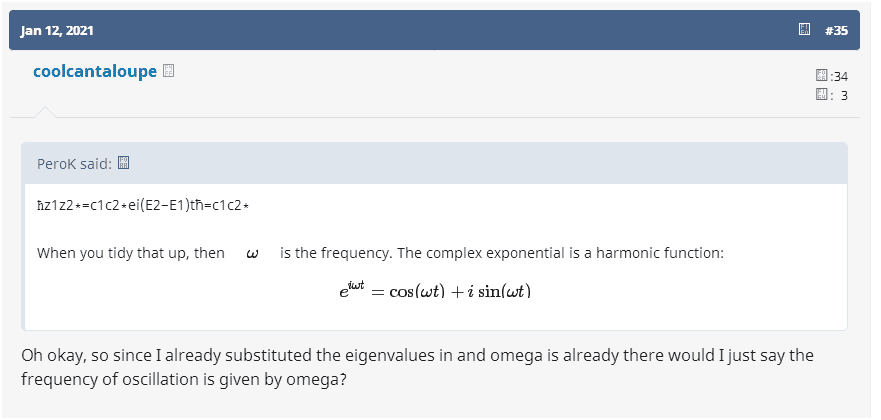Click the reaction score number 3

coord(844,95)
